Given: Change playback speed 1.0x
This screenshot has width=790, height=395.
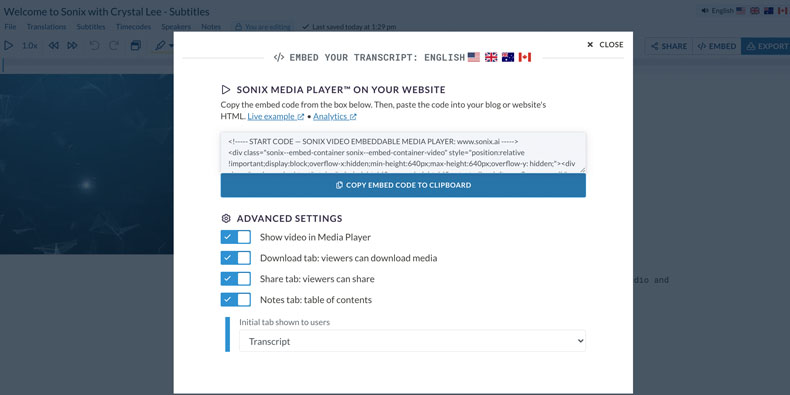Looking at the screenshot, I should tap(30, 46).
